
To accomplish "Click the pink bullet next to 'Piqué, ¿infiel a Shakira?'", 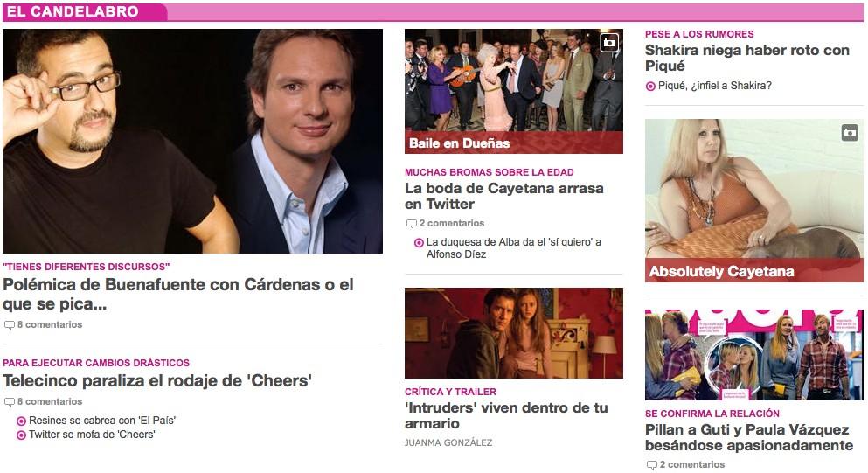I will click(650, 87).
